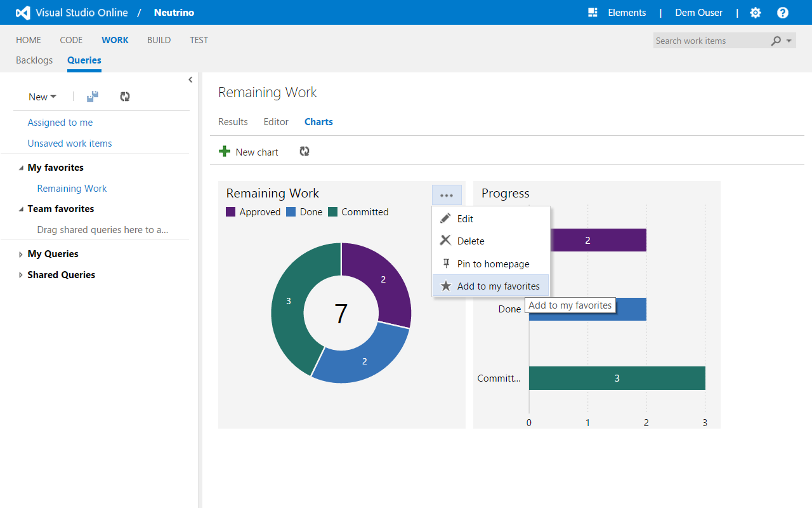
Task: Click the Committed legend color swatch
Action: coord(333,212)
